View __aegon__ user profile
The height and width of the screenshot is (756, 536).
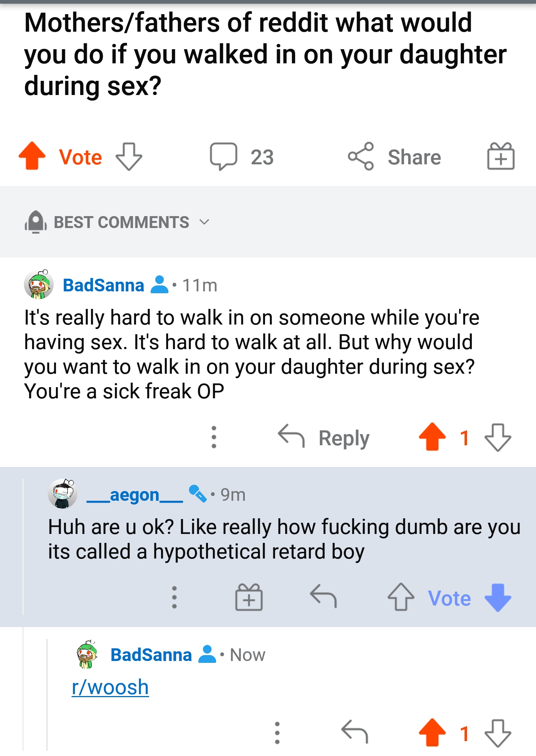[x=135, y=495]
